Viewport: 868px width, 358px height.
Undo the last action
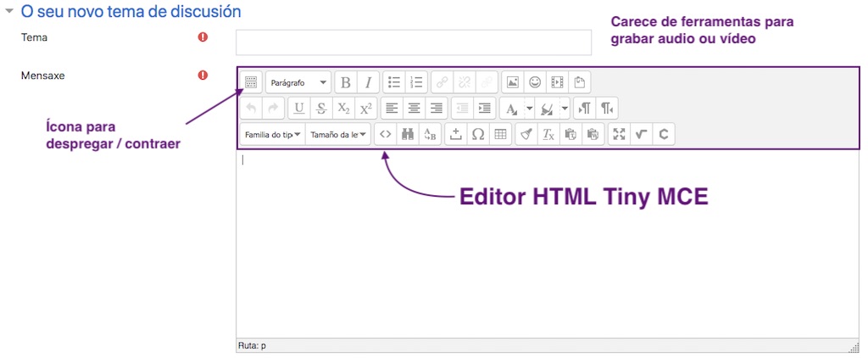coord(251,109)
